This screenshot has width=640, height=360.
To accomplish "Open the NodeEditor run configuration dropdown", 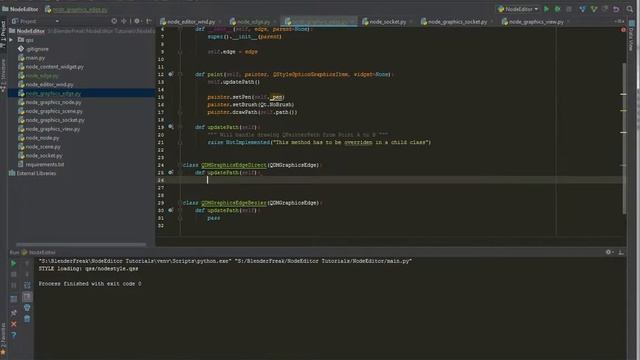I will tap(518, 9).
